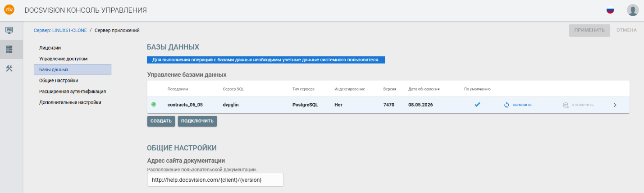The width and height of the screenshot is (644, 193).
Task: Open the monitor dashboard sidebar icon
Action: point(9,30)
